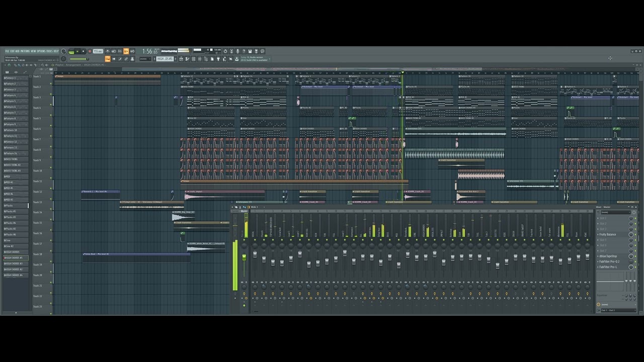644x362 pixels.
Task: Mute Track 5 in playlist
Action: [51, 126]
